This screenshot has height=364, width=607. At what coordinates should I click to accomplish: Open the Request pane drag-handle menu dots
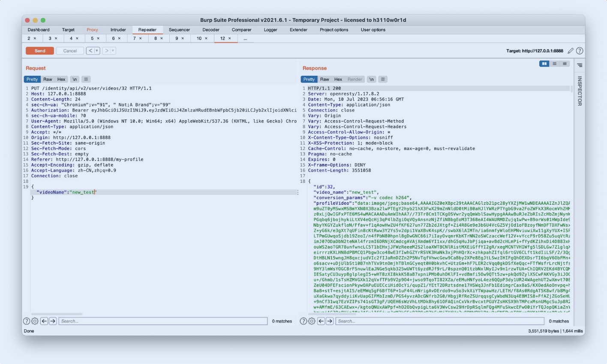click(297, 193)
